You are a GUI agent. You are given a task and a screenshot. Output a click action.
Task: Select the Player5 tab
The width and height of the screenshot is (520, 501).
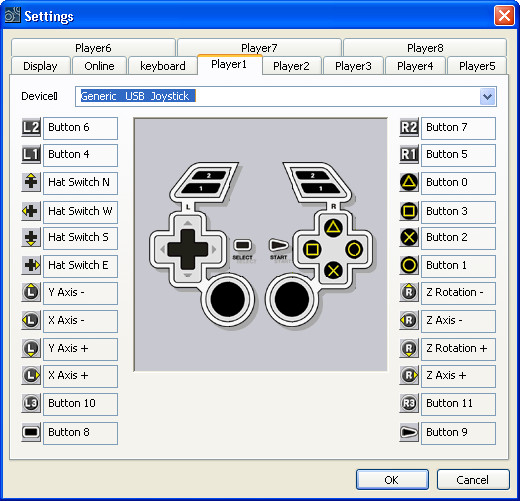(x=477, y=66)
